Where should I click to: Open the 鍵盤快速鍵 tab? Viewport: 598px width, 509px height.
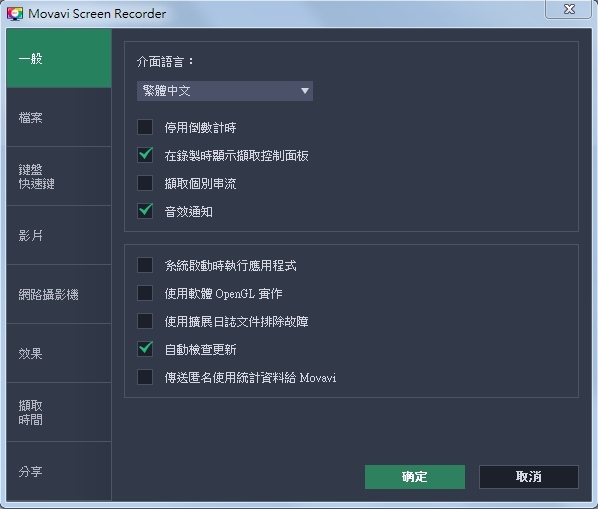click(x=59, y=177)
